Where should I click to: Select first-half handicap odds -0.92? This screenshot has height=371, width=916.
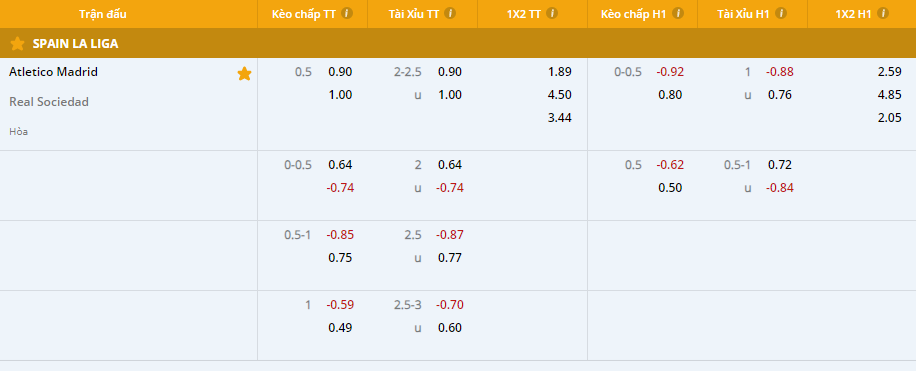pos(669,72)
